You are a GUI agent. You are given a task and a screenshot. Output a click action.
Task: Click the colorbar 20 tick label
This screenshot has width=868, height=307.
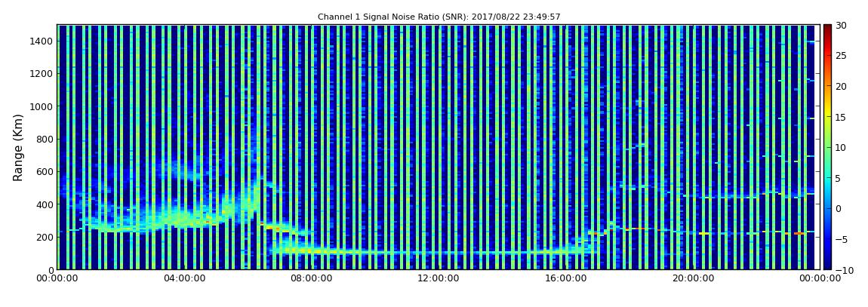pyautogui.click(x=842, y=87)
